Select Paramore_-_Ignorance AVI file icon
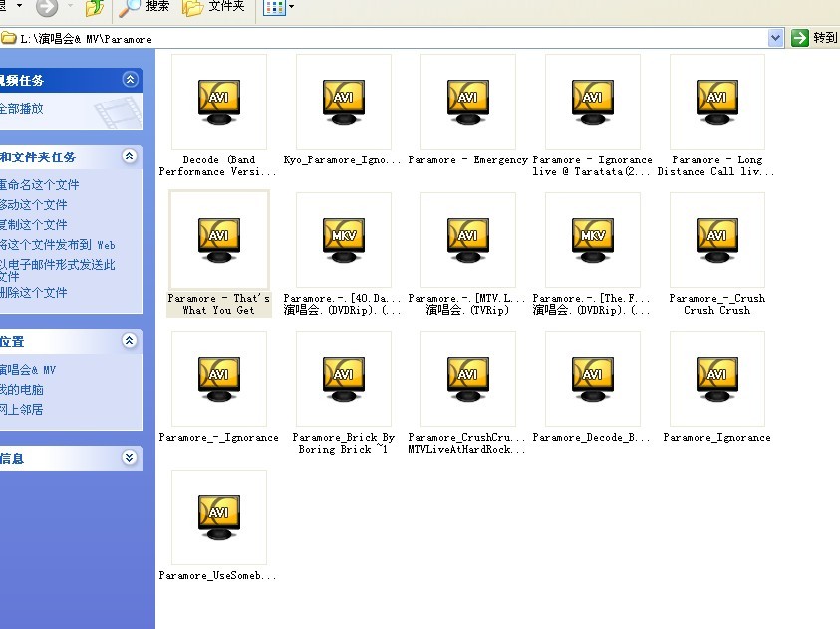Viewport: 840px width, 629px height. click(x=219, y=379)
